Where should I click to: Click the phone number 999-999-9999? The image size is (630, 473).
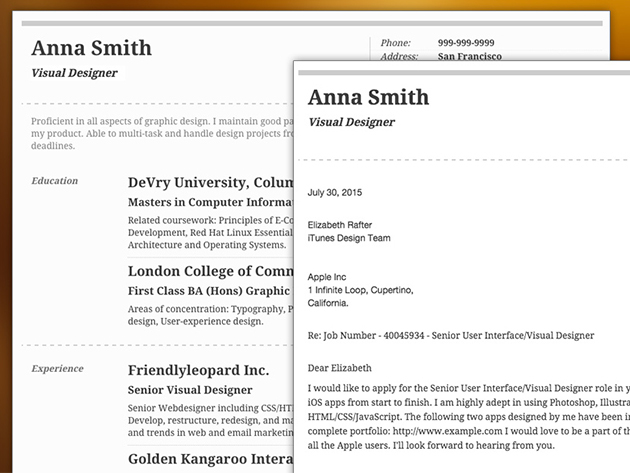466,43
